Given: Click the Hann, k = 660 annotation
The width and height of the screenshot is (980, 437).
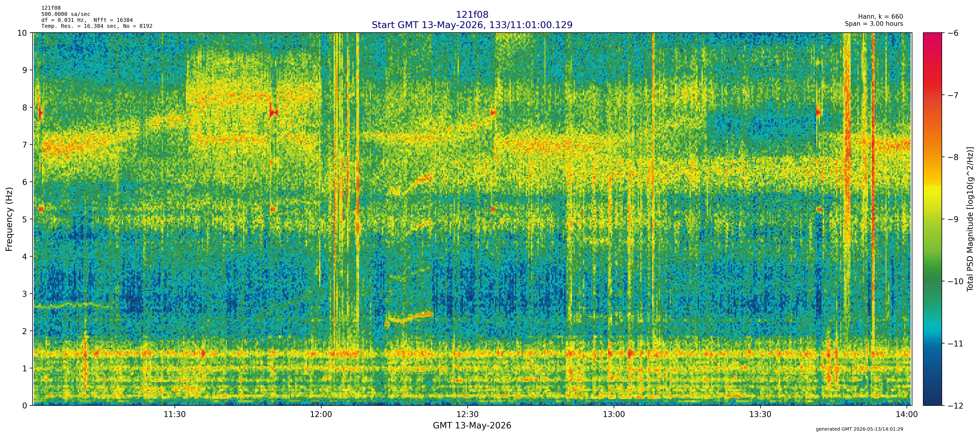Looking at the screenshot, I should pyautogui.click(x=880, y=17).
